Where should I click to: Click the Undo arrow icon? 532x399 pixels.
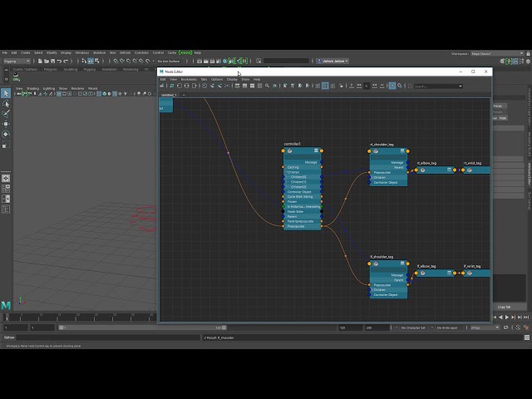59,61
